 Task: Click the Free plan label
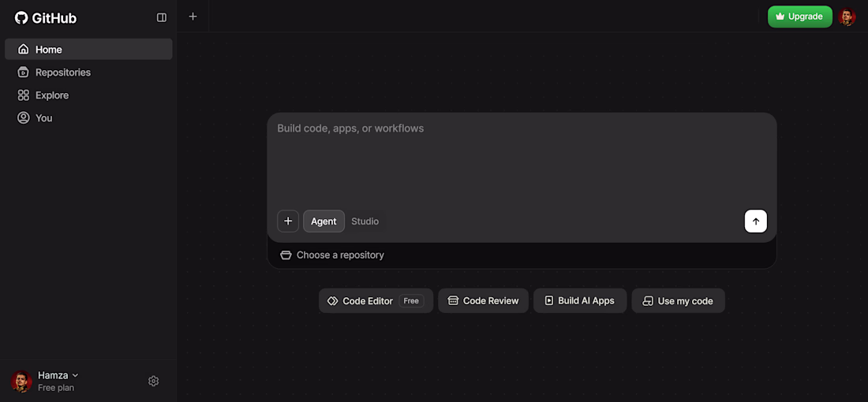[x=56, y=388]
